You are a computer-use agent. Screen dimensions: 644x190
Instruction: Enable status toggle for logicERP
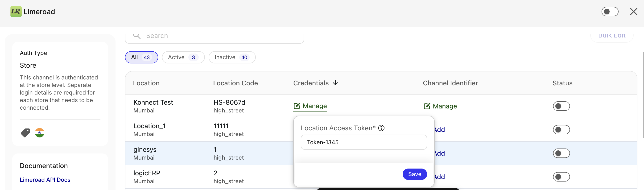click(561, 177)
